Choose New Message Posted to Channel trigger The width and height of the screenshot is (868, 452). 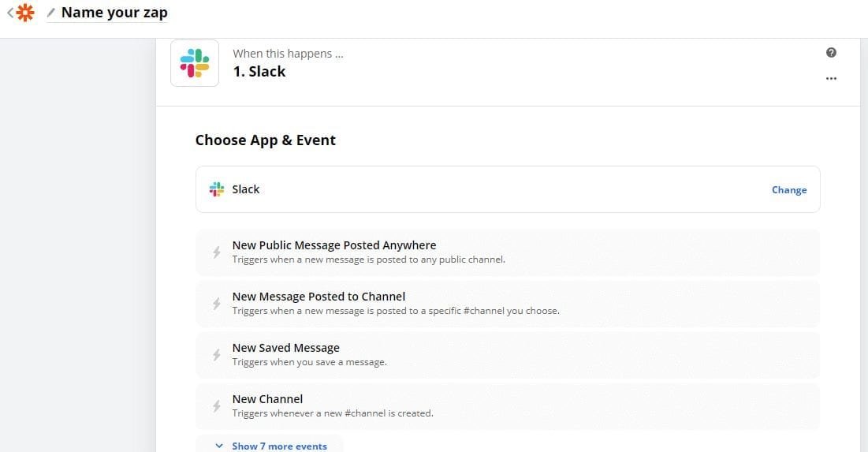319,297
